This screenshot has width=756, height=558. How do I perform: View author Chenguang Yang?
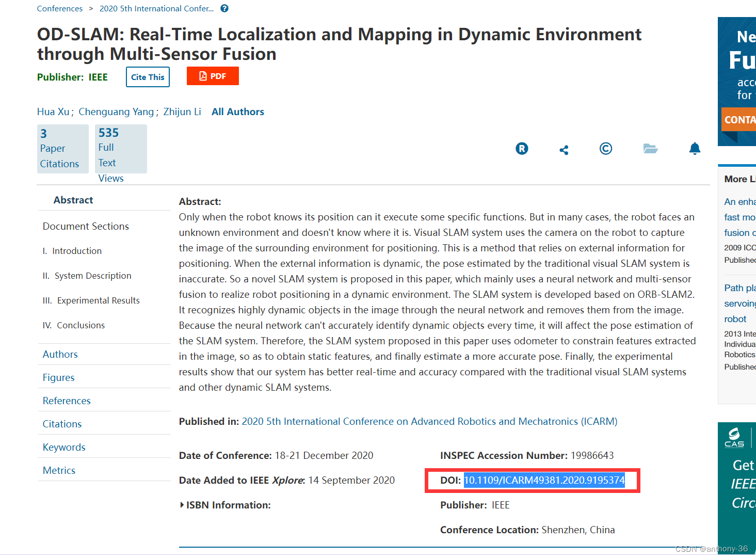point(116,111)
